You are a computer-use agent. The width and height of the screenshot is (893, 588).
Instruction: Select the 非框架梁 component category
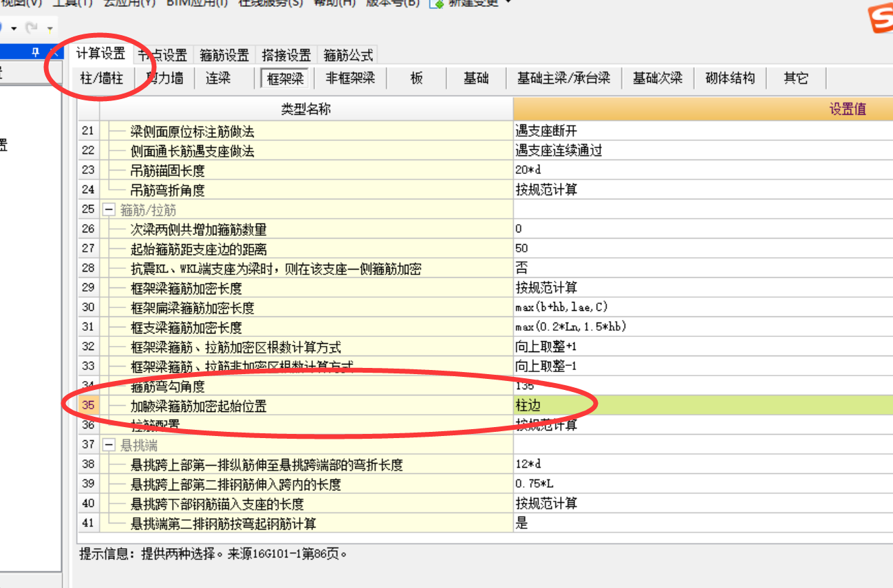pos(350,78)
